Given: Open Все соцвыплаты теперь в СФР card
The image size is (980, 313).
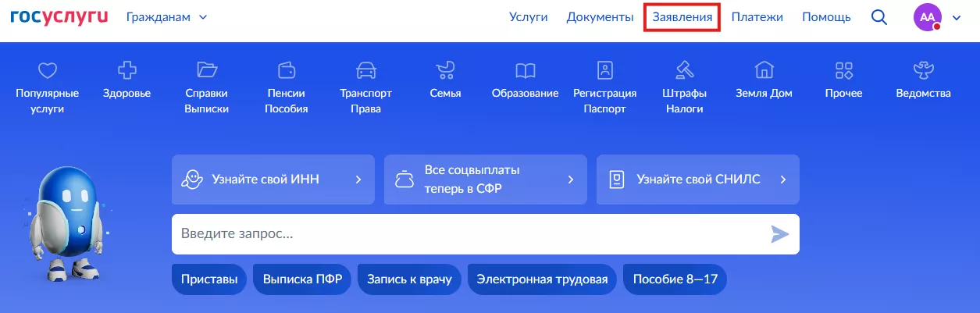Looking at the screenshot, I should pyautogui.click(x=485, y=180).
